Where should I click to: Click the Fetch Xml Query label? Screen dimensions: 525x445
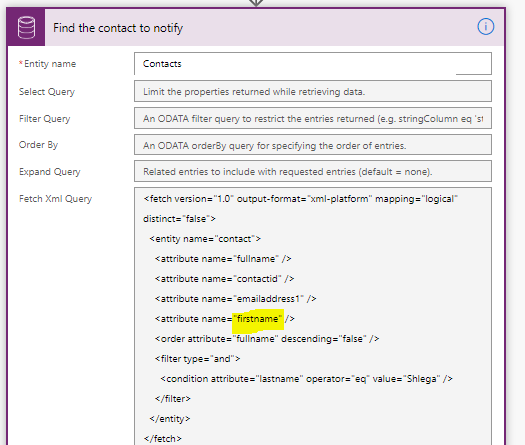(x=55, y=199)
